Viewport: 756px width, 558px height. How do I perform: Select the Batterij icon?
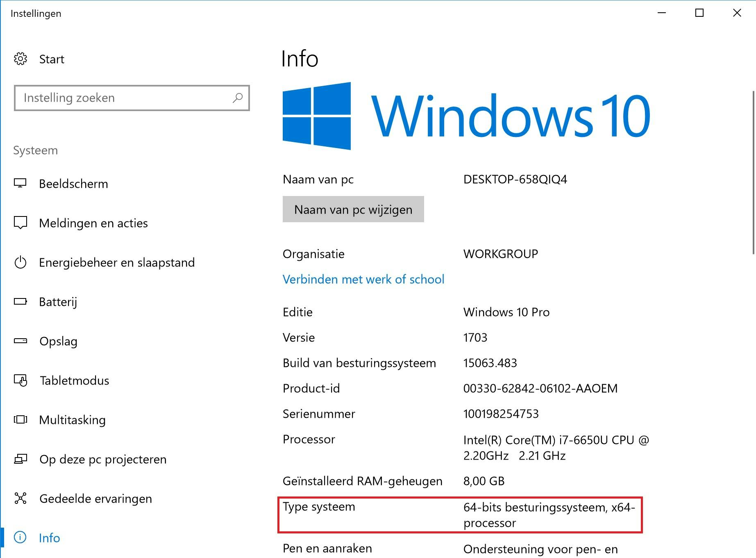[x=21, y=301]
